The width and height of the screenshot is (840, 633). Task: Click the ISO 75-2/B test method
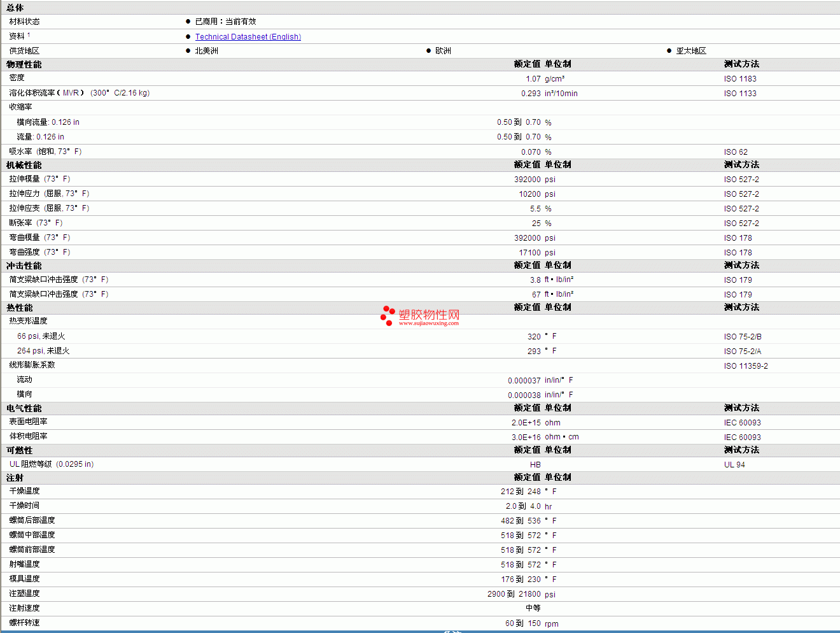coord(743,337)
